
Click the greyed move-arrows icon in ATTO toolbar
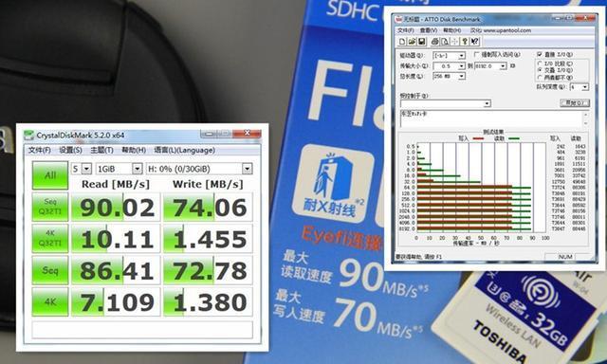click(x=455, y=41)
